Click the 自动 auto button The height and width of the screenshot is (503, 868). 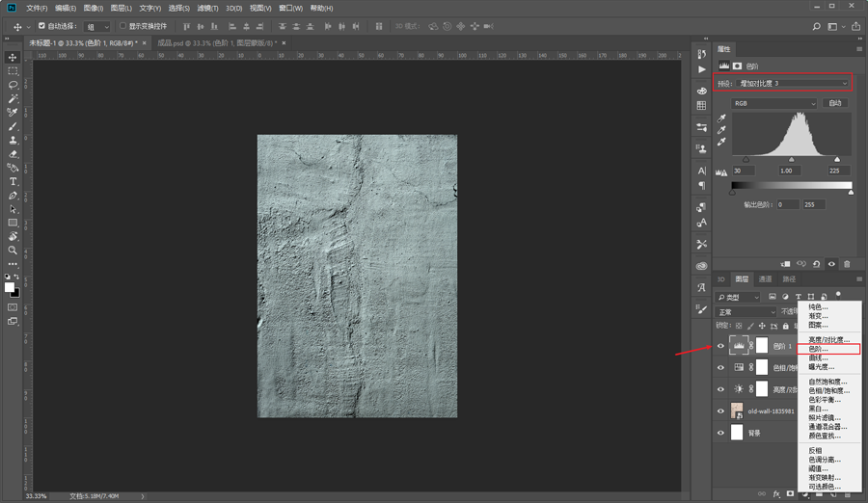[835, 103]
